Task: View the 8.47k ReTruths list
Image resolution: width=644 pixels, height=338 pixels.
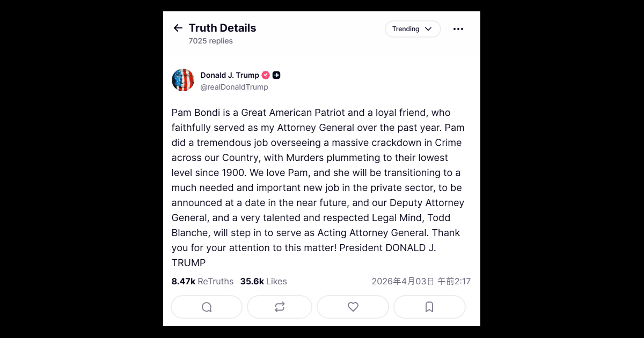Action: (x=202, y=281)
